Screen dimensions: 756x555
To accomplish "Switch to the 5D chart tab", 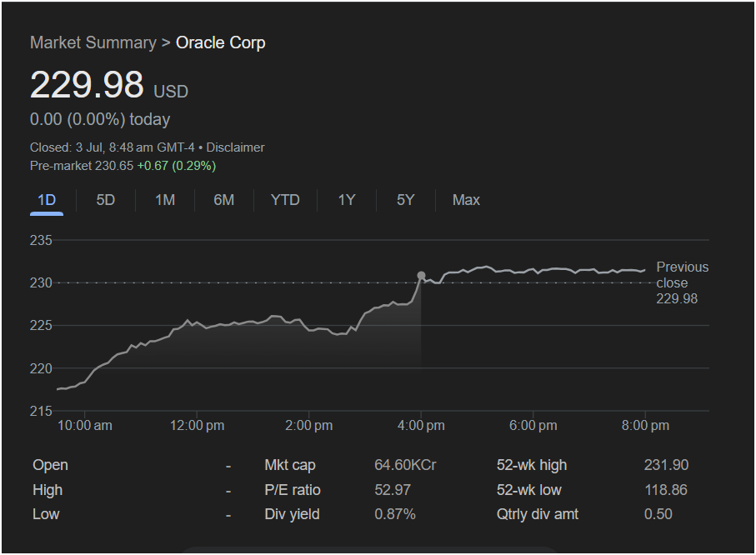I will pyautogui.click(x=106, y=200).
